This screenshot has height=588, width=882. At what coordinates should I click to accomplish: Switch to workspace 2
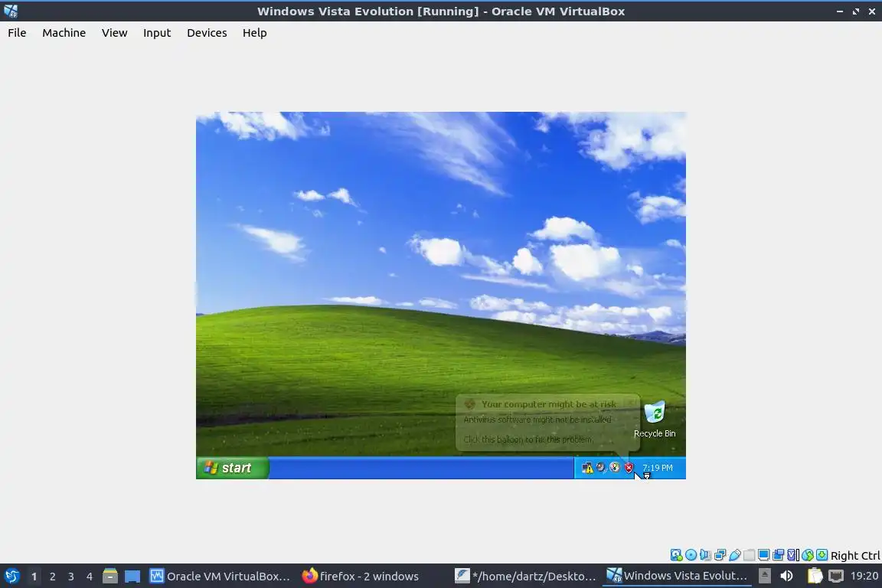pyautogui.click(x=52, y=577)
